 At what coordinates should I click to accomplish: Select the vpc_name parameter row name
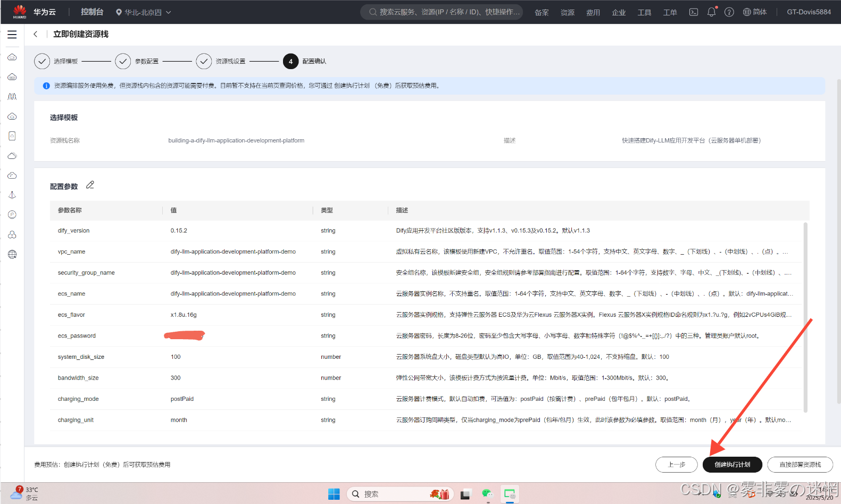[x=71, y=252]
